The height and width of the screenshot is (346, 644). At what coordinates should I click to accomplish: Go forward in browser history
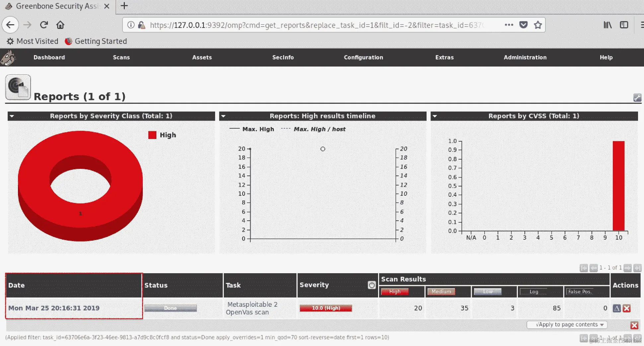click(28, 25)
